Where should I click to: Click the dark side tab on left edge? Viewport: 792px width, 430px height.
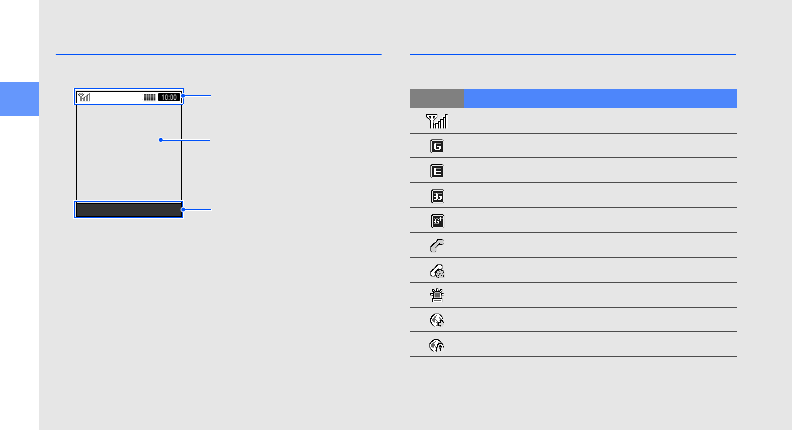tap(19, 100)
